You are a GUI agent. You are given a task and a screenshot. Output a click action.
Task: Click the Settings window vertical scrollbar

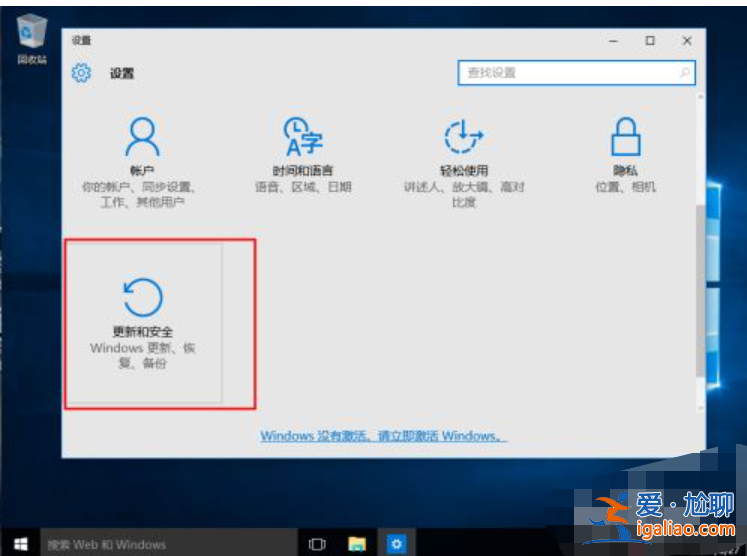coord(700,292)
